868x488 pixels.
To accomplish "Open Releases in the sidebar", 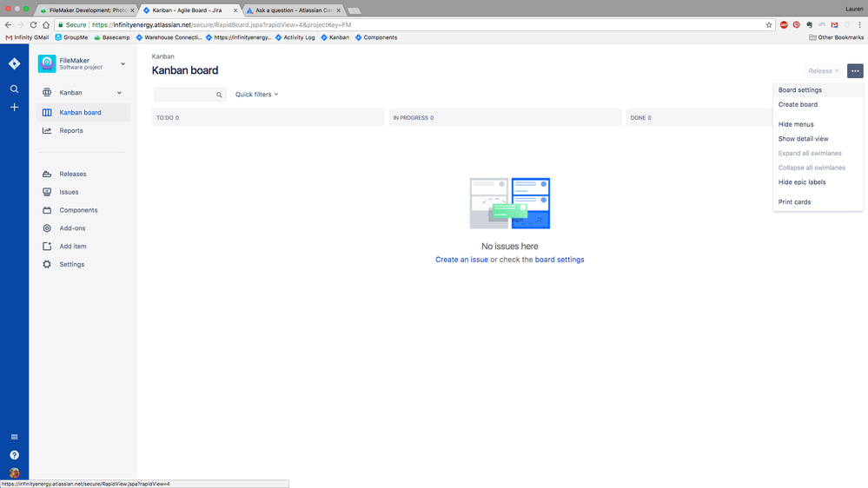I will coord(83,174).
